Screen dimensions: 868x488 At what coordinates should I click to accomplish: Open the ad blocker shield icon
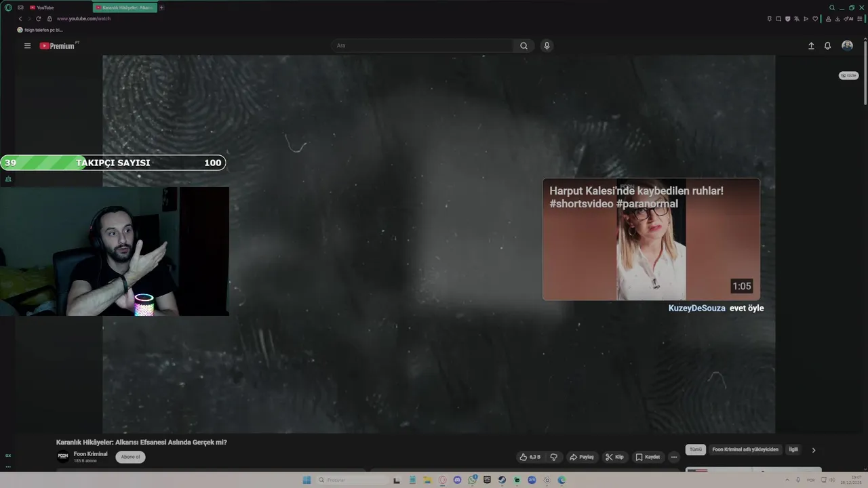click(787, 18)
